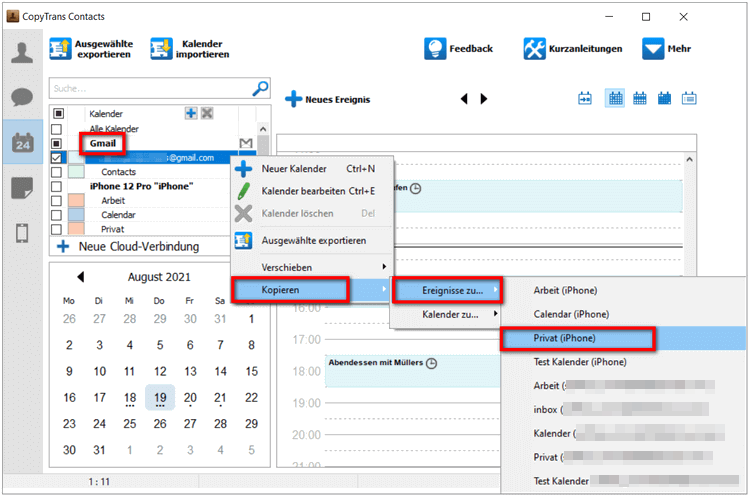
Task: Click Ausgewählte exportieren toolbar icon
Action: coord(60,49)
